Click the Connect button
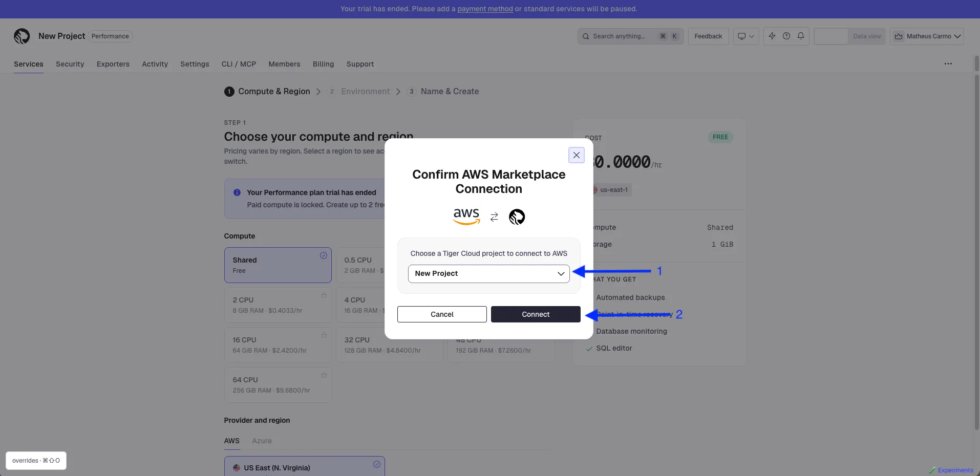This screenshot has height=476, width=980. coord(536,314)
